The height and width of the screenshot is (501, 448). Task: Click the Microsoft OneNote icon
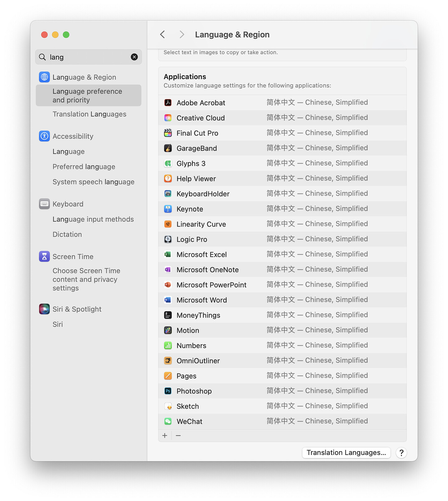168,269
